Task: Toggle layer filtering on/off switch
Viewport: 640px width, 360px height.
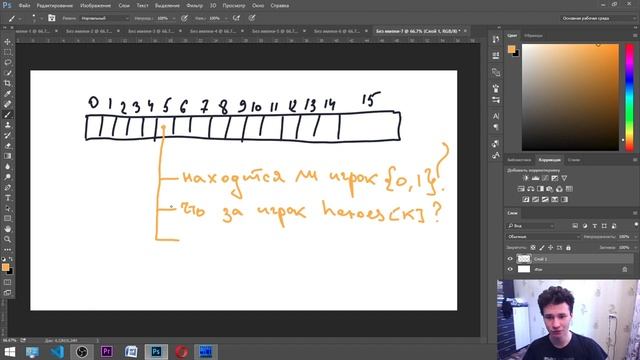Action: 636,225
